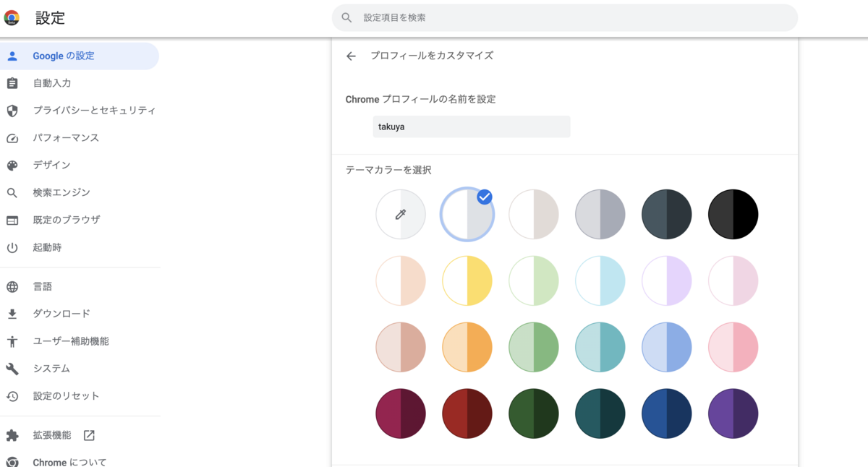Click the search magnifier icon in settings search
868x467 pixels.
(347, 17)
